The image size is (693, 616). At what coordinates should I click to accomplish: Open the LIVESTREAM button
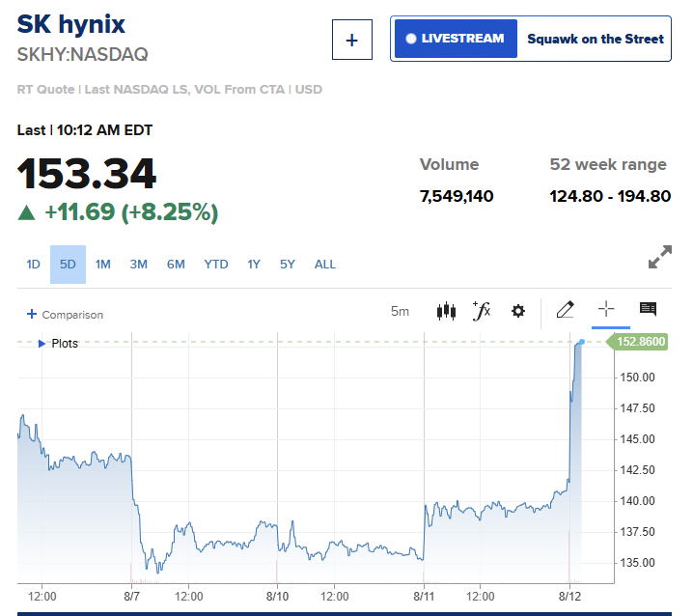tap(456, 39)
